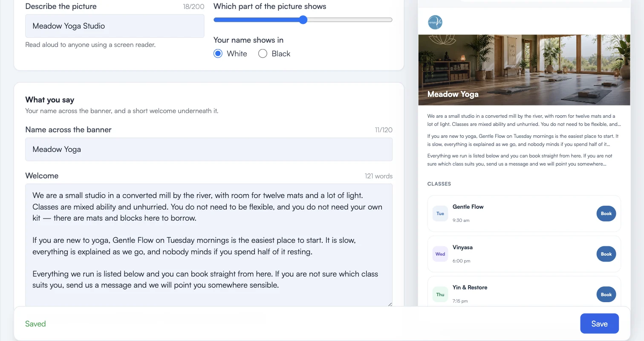Click the What you say heading

coord(49,100)
